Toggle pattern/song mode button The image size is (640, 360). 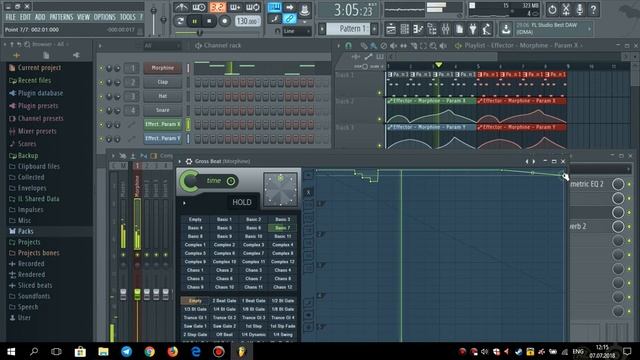pos(180,21)
